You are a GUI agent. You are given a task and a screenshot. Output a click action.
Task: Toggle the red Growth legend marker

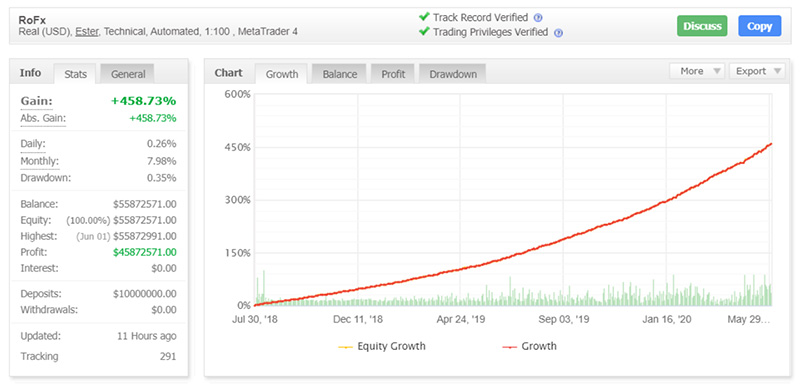[509, 347]
